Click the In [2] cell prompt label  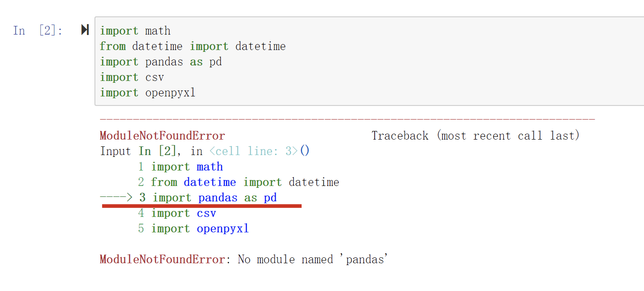pos(38,30)
